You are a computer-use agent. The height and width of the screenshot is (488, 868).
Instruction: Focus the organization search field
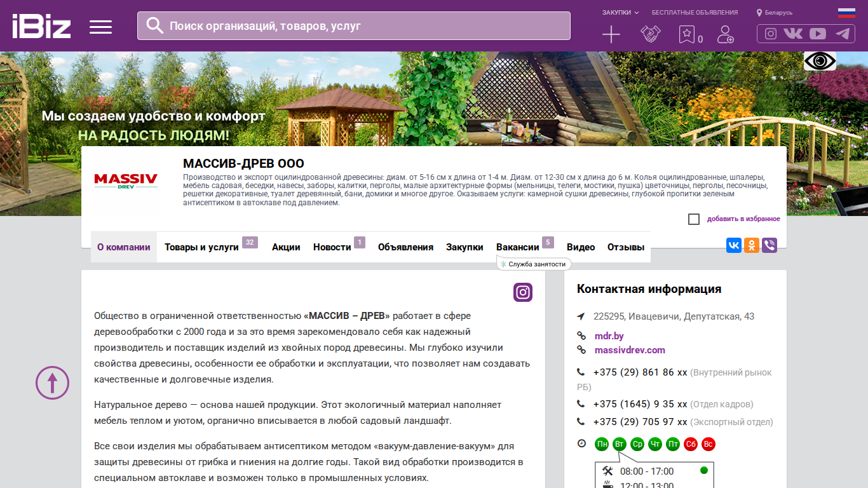tap(353, 25)
